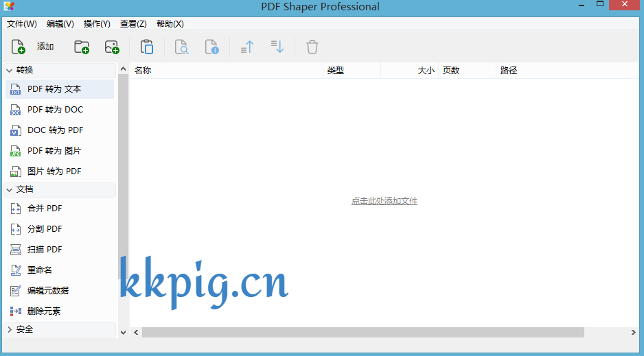The height and width of the screenshot is (356, 644).
Task: Click the add folder icon
Action: coord(82,47)
